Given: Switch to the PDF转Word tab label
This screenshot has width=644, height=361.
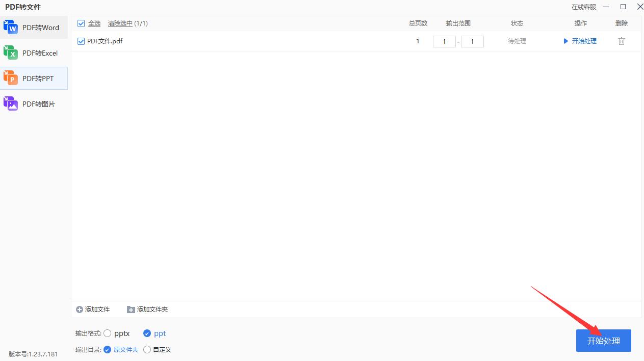Looking at the screenshot, I should [x=41, y=28].
